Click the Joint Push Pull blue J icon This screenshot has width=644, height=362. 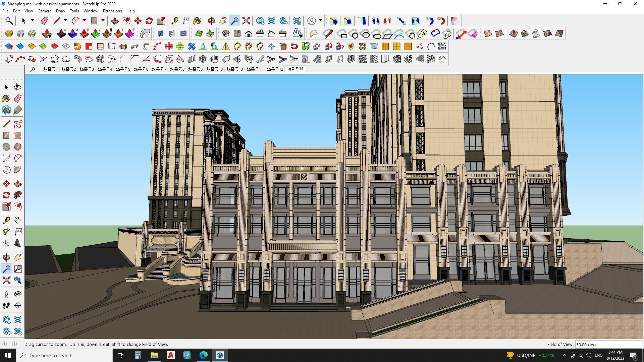[x=73, y=34]
